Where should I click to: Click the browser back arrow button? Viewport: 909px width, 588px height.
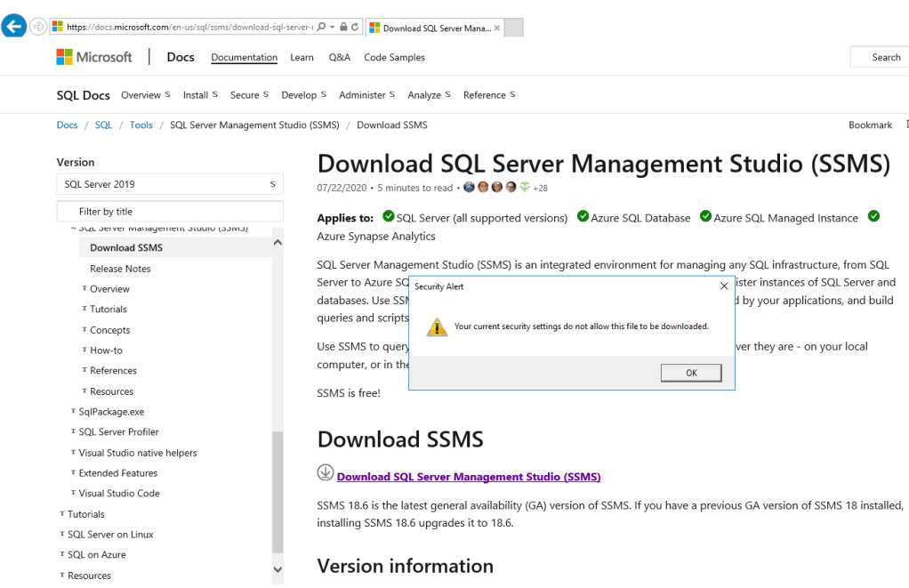[13, 27]
